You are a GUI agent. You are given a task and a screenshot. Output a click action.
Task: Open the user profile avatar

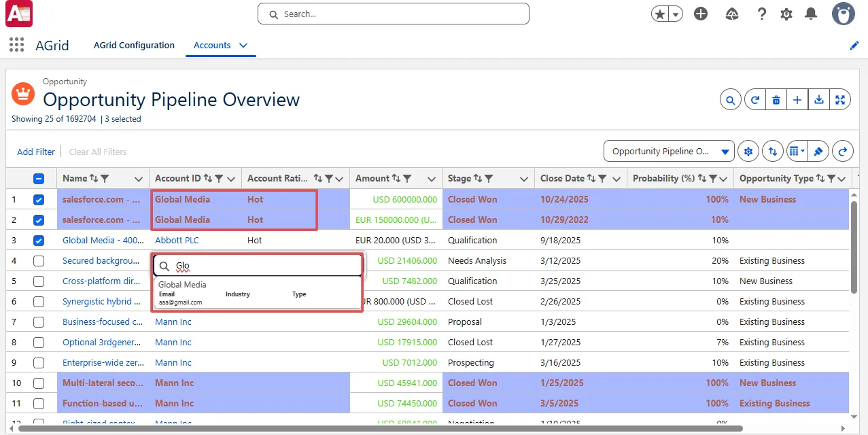pos(844,14)
